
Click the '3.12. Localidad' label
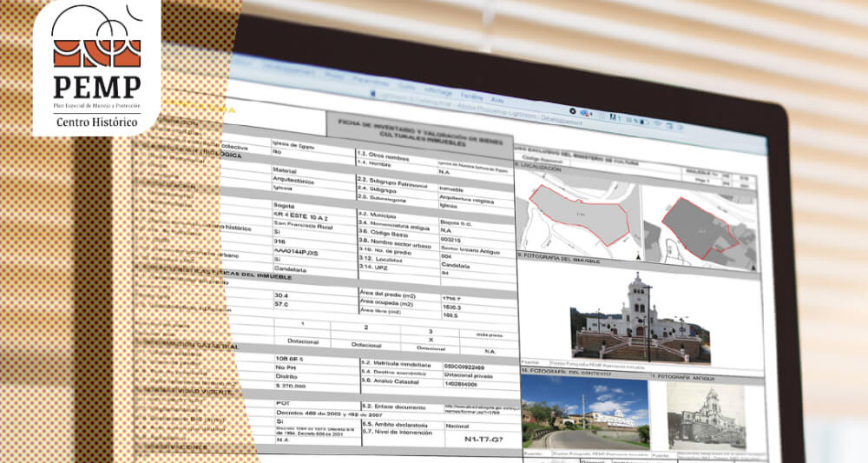(379, 259)
